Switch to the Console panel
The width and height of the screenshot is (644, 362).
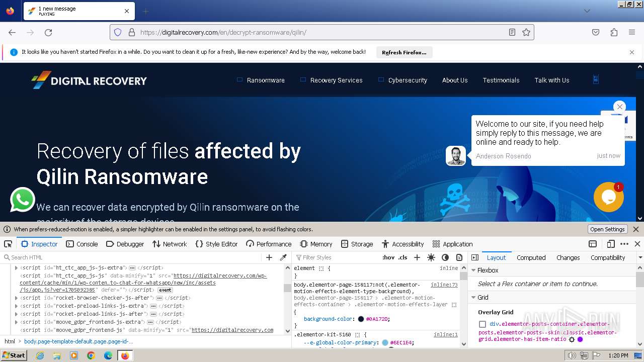[82, 244]
